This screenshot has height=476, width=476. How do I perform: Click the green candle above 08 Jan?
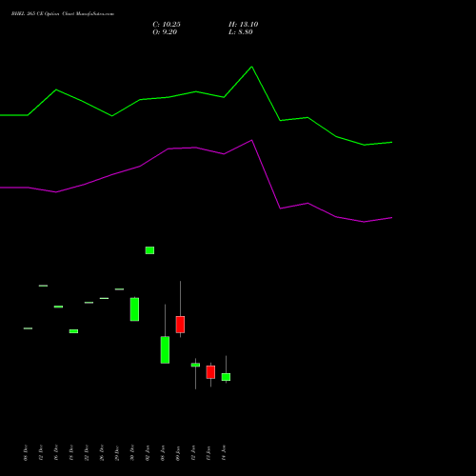point(165,349)
